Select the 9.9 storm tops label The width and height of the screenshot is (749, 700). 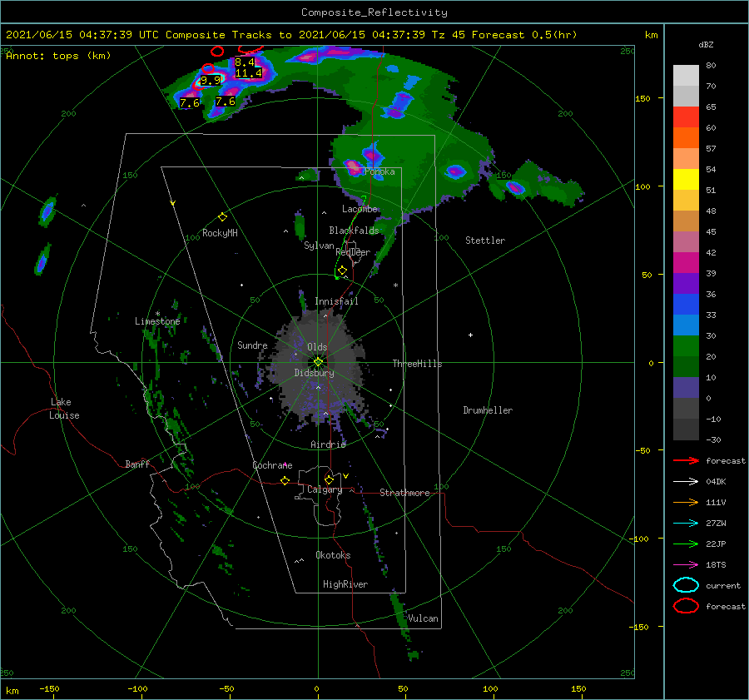[x=211, y=80]
